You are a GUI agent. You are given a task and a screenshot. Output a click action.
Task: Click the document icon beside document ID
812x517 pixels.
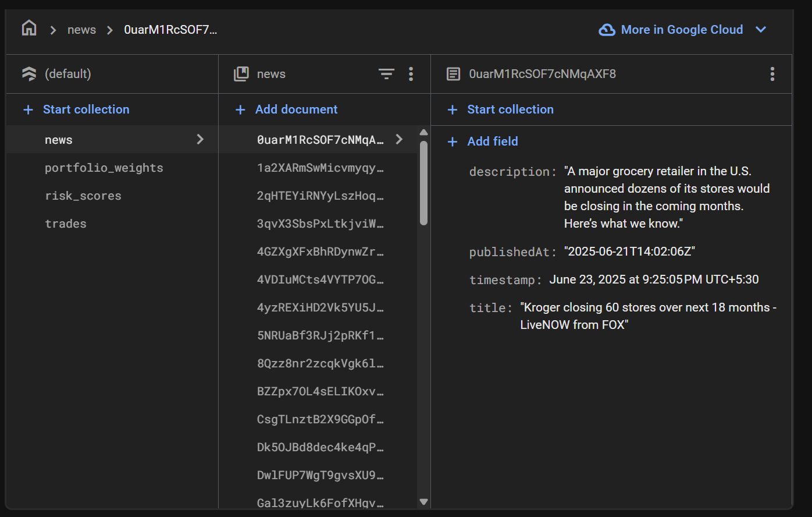coord(453,74)
